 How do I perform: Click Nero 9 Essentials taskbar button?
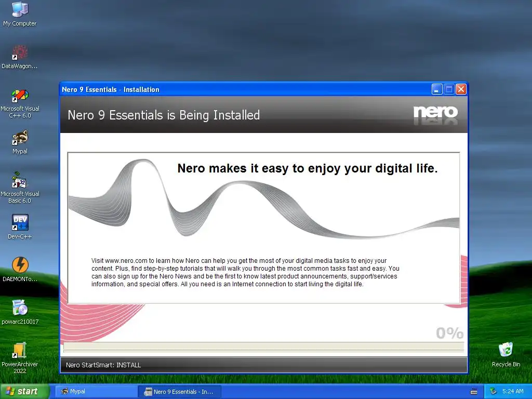(180, 392)
